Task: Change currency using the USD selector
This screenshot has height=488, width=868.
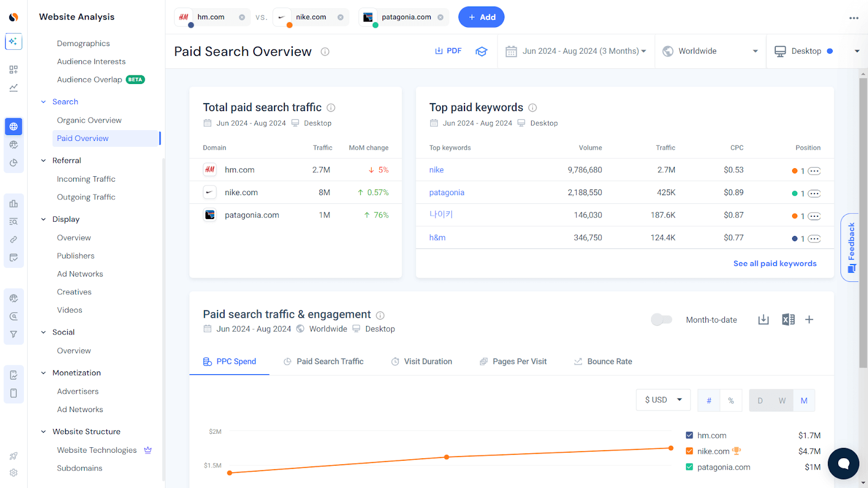Action: pos(662,400)
